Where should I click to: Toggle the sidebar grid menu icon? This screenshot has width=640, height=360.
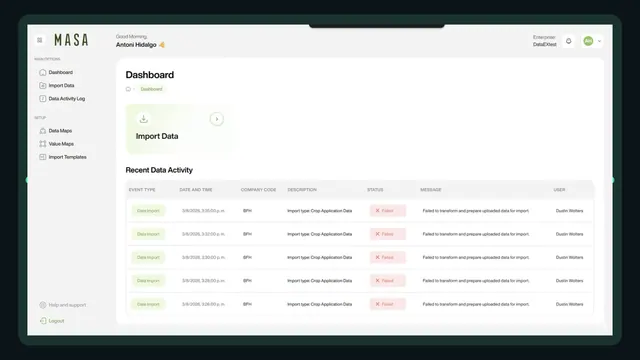(40, 40)
